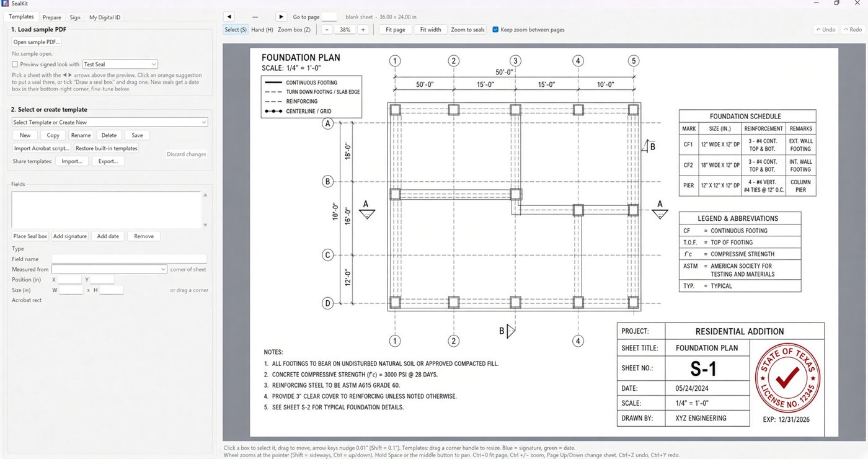Click the SealKit app icon in title bar
This screenshot has width=868, height=459.
[5, 4]
